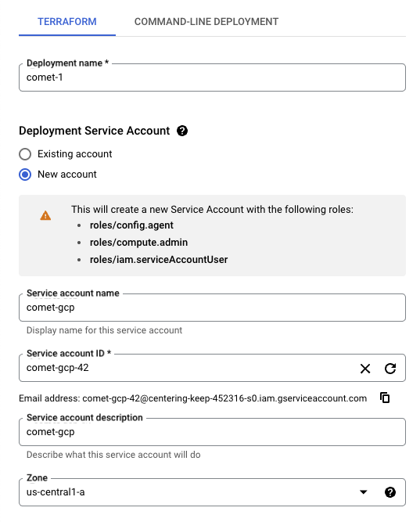Open the Command-Line Deployment tab

[206, 22]
